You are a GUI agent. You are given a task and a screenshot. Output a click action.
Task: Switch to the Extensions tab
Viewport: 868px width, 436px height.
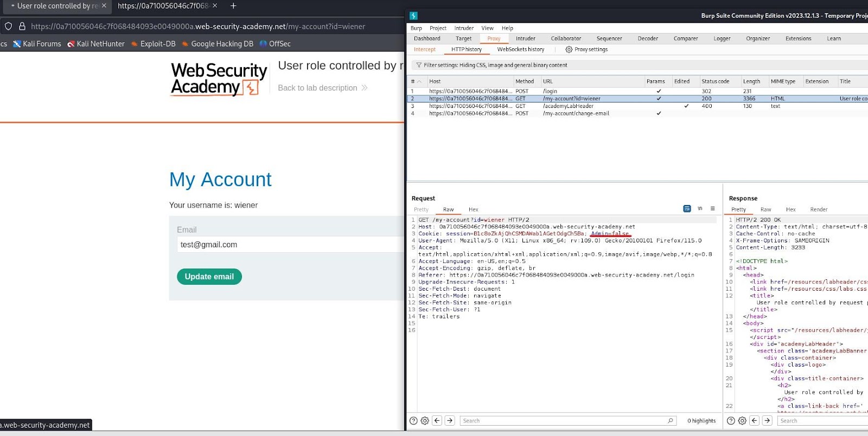[x=799, y=39]
